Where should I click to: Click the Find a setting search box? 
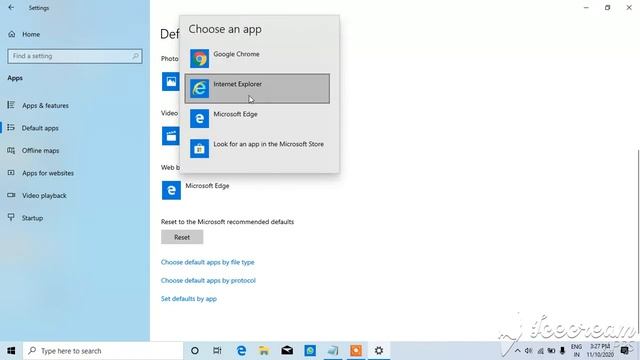[75, 56]
